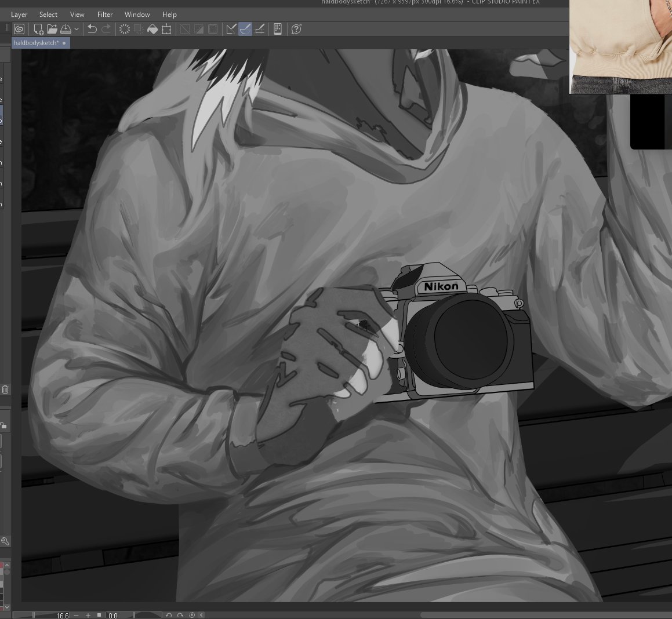
Task: Open the View menu
Action: point(77,14)
